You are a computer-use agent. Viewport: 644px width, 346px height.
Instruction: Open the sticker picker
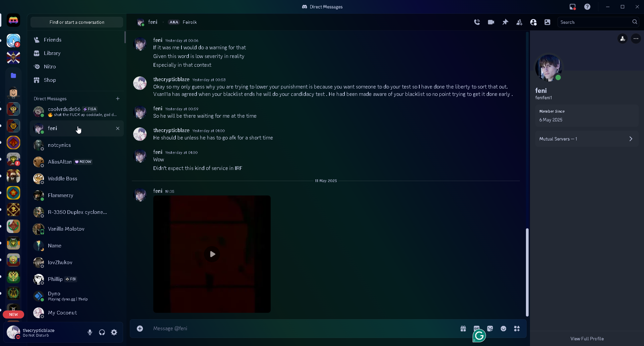490,329
